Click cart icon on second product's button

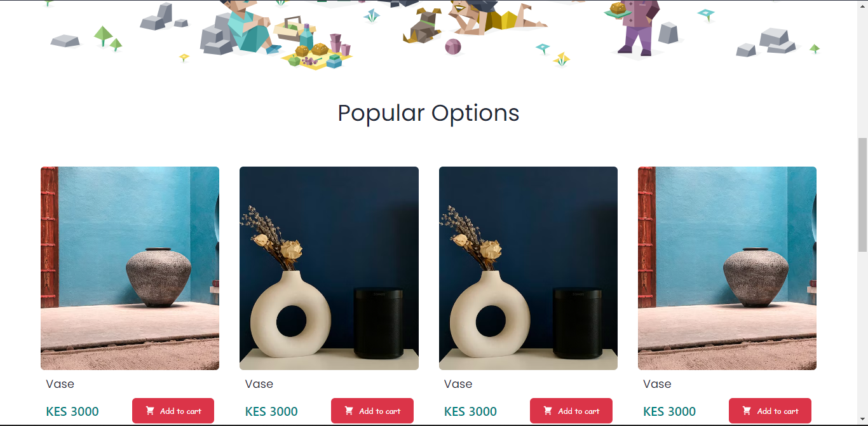click(349, 411)
